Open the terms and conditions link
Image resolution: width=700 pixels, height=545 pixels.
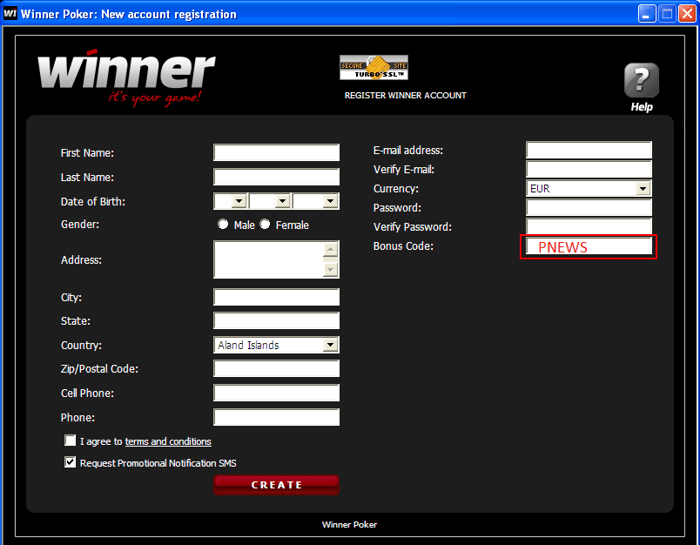pos(168,441)
